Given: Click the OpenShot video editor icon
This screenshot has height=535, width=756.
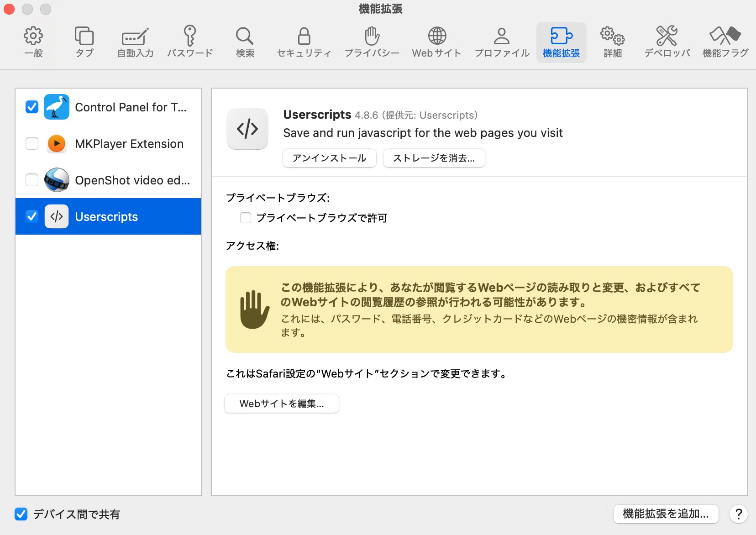Looking at the screenshot, I should coord(57,180).
